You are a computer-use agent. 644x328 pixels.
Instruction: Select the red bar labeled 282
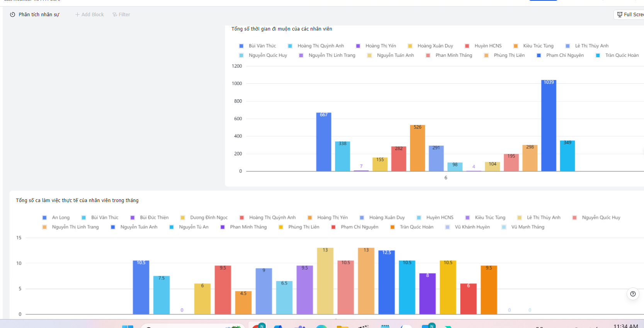tap(399, 159)
